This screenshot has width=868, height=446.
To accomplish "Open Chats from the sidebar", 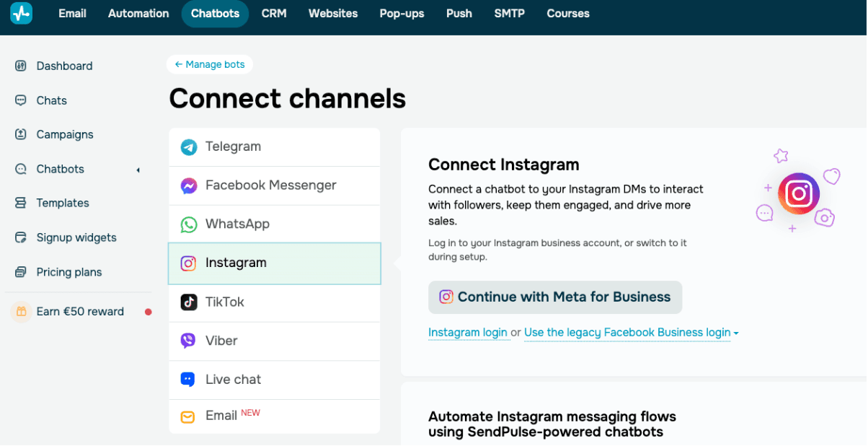I will coord(51,100).
